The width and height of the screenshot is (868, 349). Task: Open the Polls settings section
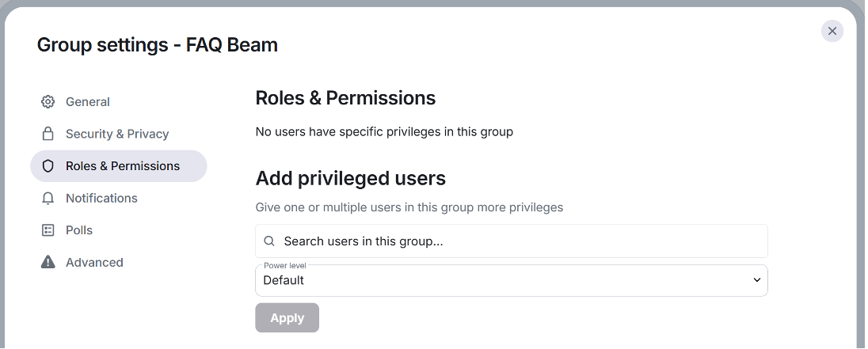coord(79,230)
